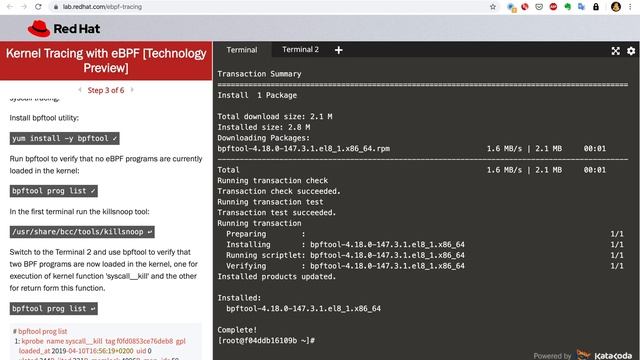The height and width of the screenshot is (360, 640).
Task: Run the '/usr/share/bcc/tools/killsnoop' command block
Action: click(82, 231)
